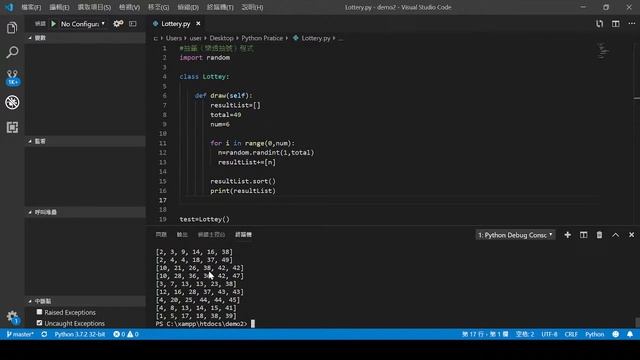This screenshot has height=360, width=640.
Task: Open the View (V) menu
Action: click(x=129, y=7)
